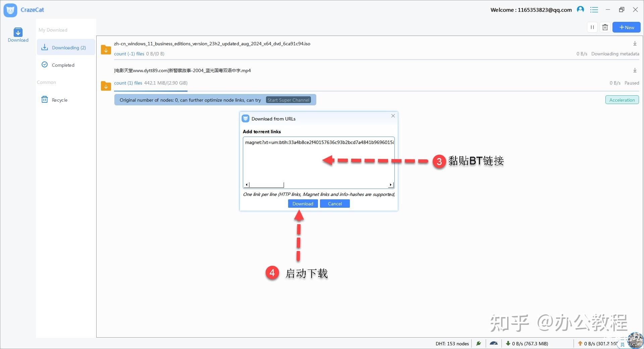This screenshot has width=644, height=349.
Task: Click the orange upload speed arrow in status bar
Action: (x=580, y=343)
